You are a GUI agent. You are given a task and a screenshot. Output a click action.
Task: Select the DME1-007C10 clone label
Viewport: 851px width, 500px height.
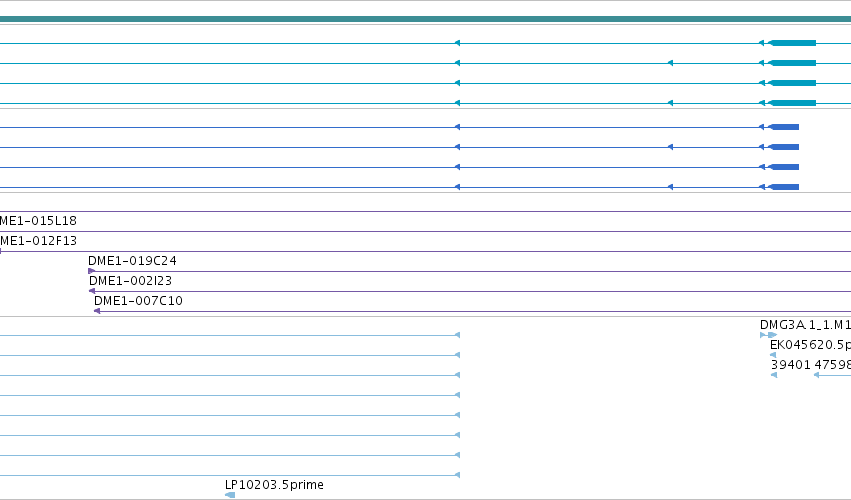[138, 301]
